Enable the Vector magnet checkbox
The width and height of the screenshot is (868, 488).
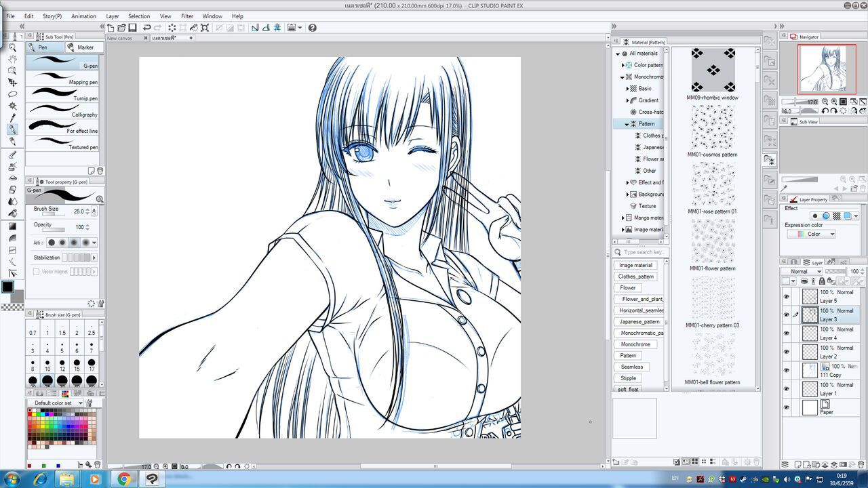tap(36, 271)
